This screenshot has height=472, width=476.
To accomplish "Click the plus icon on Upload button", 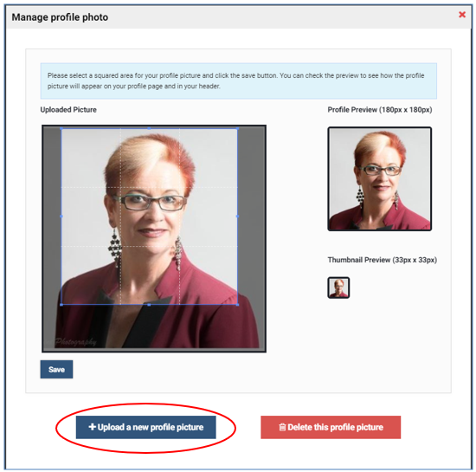I will tap(92, 427).
